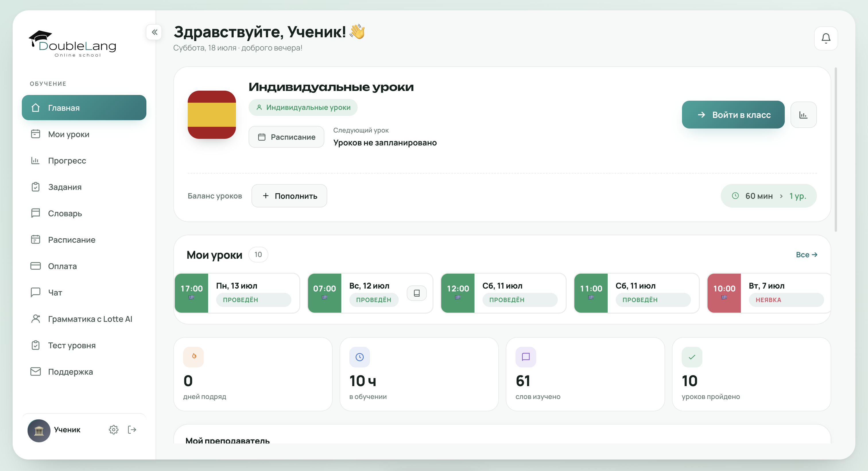The height and width of the screenshot is (471, 868).
Task: Open the 07:00 Вс, 12 июл lesson card
Action: click(370, 293)
